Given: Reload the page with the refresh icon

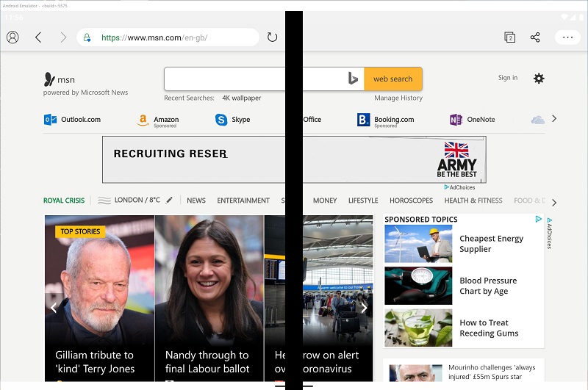Looking at the screenshot, I should coord(272,37).
